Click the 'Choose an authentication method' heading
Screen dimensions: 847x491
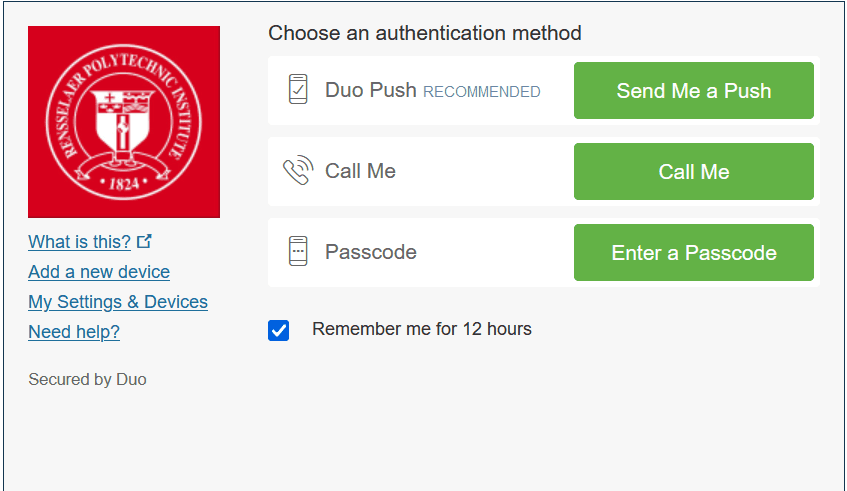pos(424,33)
